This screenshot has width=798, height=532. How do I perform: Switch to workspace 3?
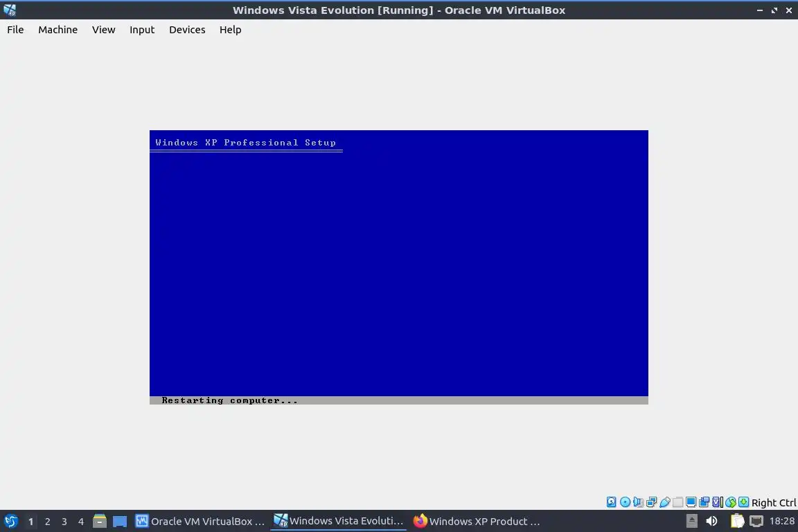click(64, 522)
